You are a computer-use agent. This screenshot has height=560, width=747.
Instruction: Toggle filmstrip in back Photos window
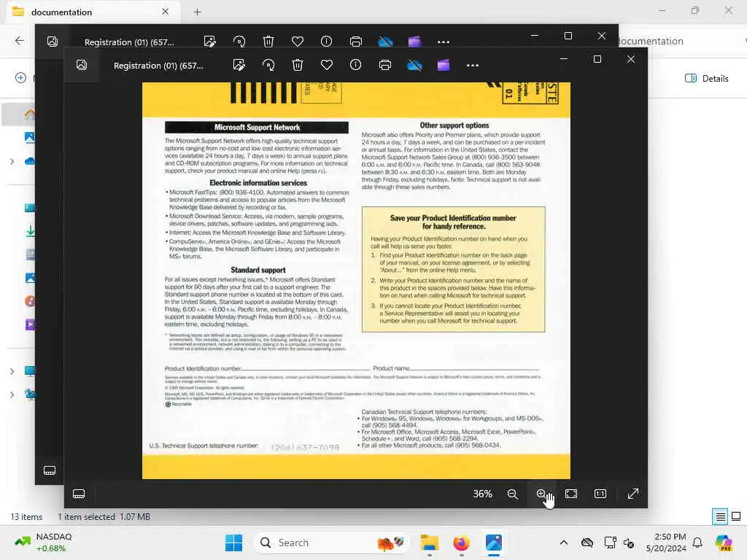tap(50, 470)
